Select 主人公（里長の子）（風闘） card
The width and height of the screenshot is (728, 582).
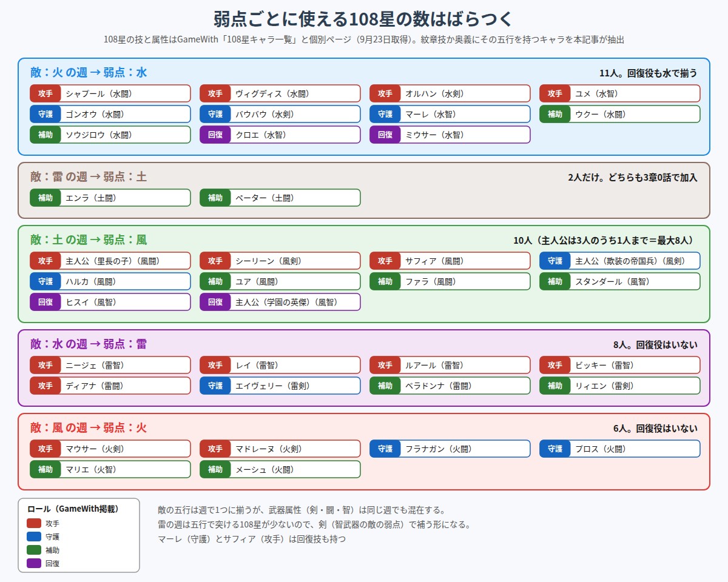point(110,261)
